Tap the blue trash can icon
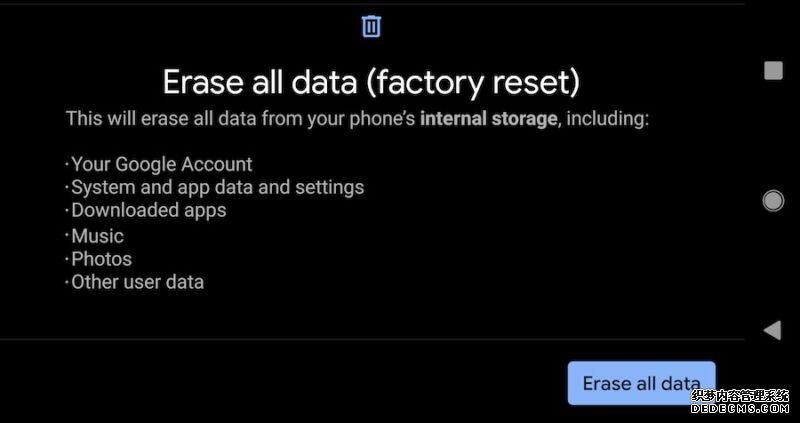This screenshot has height=423, width=800. (371, 26)
